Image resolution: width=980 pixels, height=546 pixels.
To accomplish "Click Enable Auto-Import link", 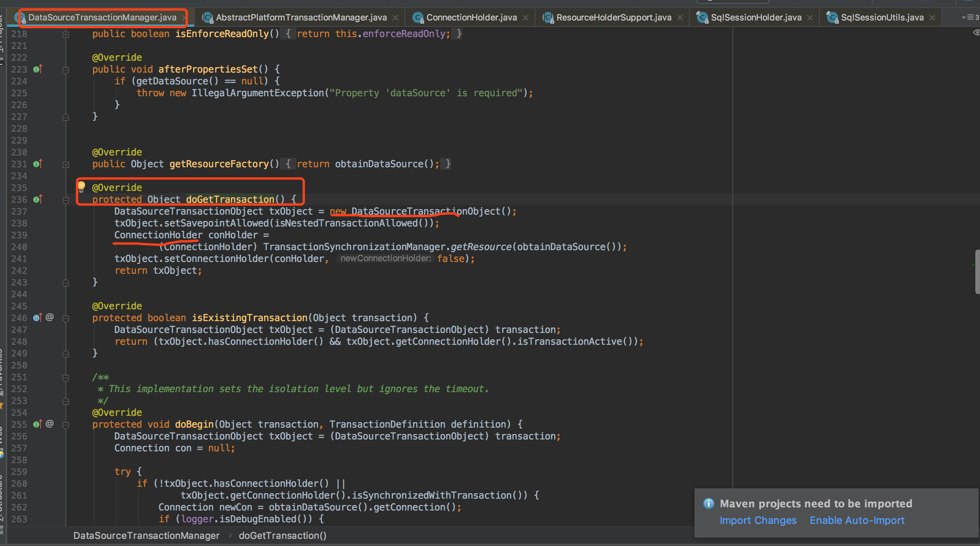I will [x=857, y=520].
